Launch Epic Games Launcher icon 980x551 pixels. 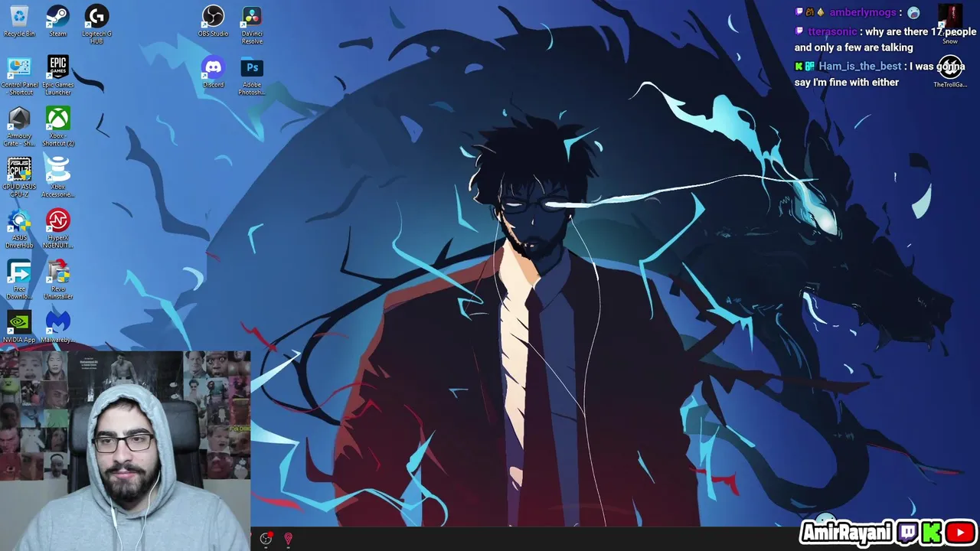click(57, 76)
